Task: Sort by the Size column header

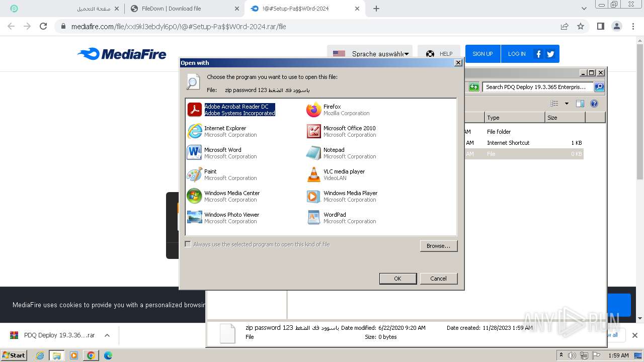Action: tap(565, 118)
